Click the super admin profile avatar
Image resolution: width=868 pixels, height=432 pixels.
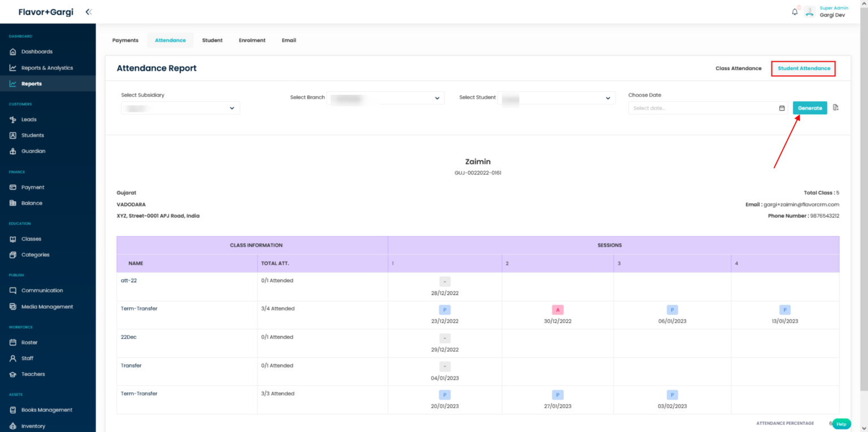click(810, 12)
